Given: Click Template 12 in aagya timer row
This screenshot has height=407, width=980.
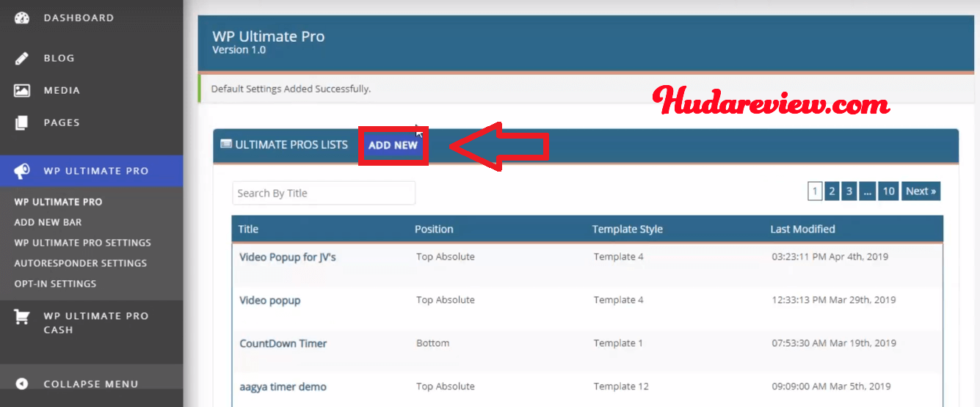Looking at the screenshot, I should (x=621, y=386).
